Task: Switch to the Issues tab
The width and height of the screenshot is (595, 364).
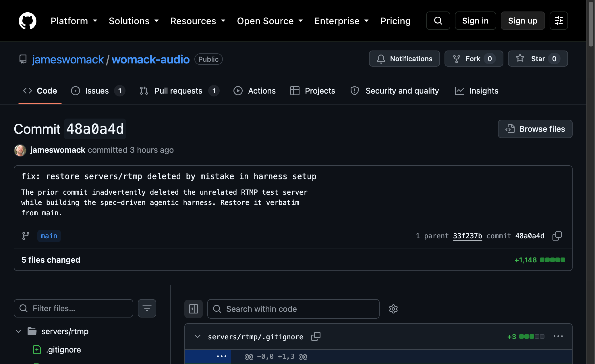Action: pos(98,91)
